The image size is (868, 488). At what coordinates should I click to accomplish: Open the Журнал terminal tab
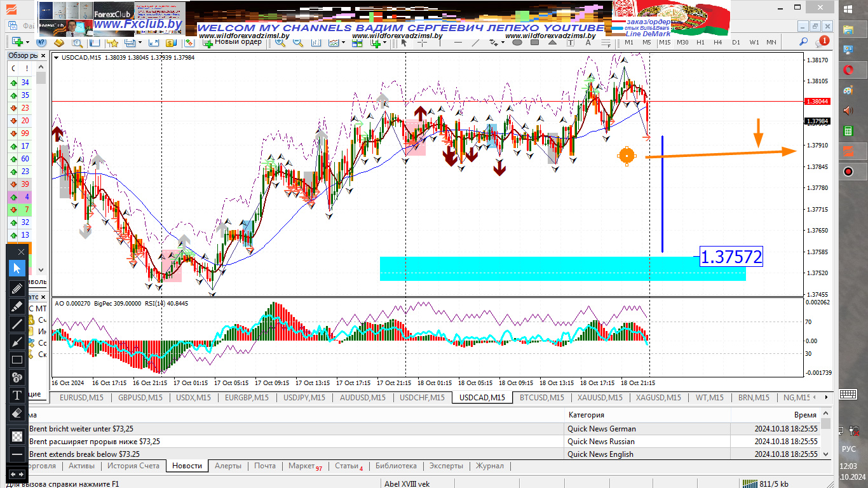point(490,466)
